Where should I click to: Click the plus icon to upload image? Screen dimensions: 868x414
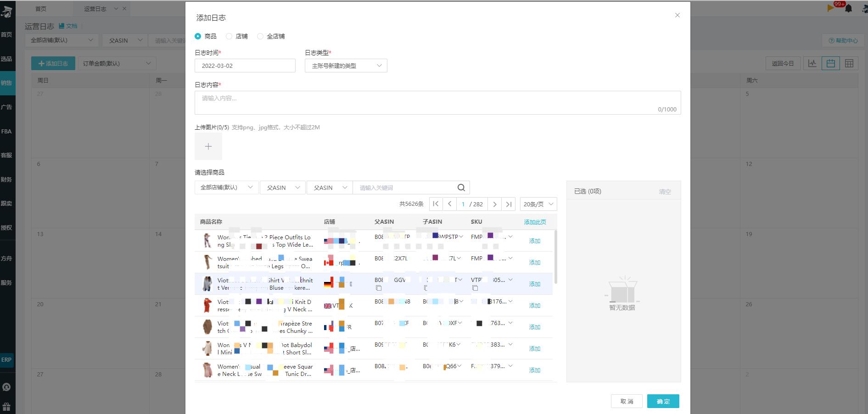pyautogui.click(x=208, y=147)
